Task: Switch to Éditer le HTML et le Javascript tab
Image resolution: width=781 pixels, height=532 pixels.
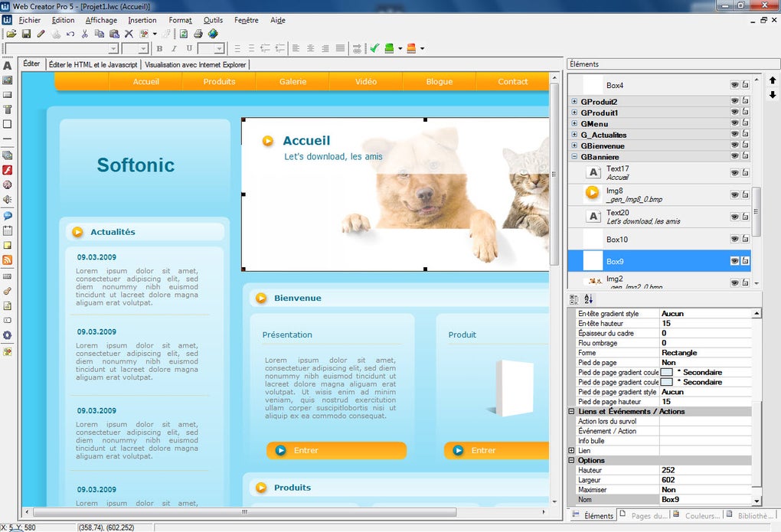Action: [93, 65]
